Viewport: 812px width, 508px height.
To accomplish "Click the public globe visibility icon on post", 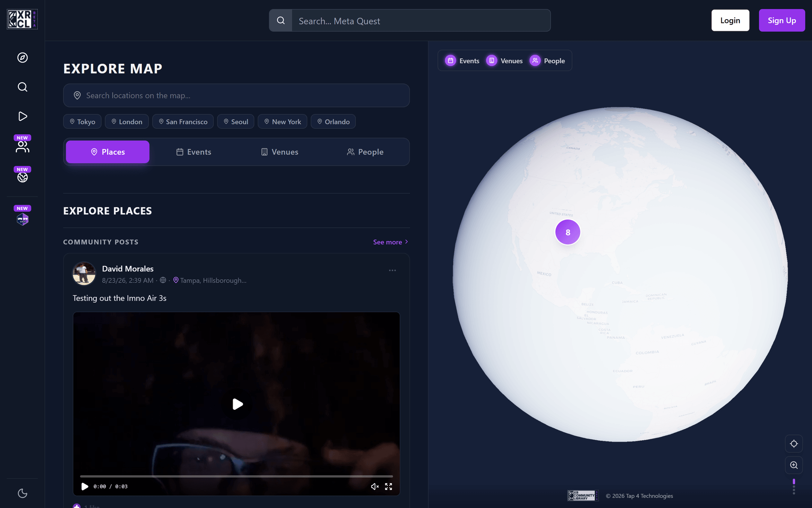I will pos(163,280).
